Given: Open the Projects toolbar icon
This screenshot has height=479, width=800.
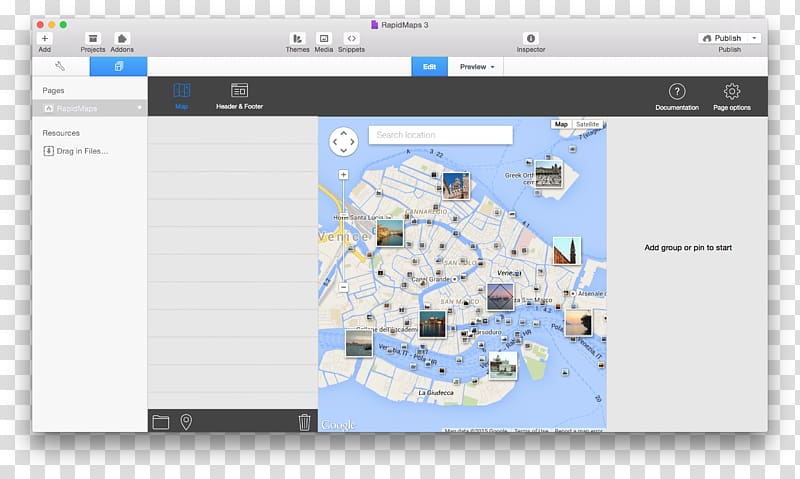Looking at the screenshot, I should tap(93, 38).
